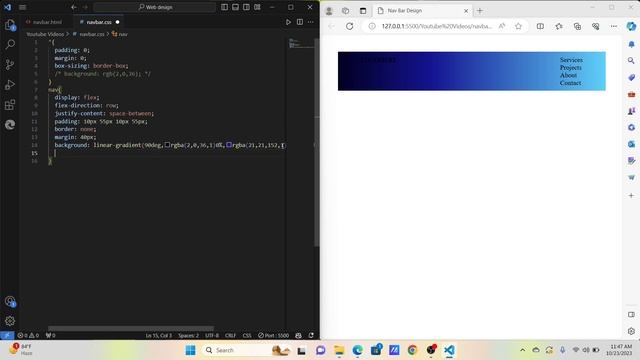Change CRLF end of line sequence
Viewport: 640px width, 360px height.
pyautogui.click(x=230, y=336)
